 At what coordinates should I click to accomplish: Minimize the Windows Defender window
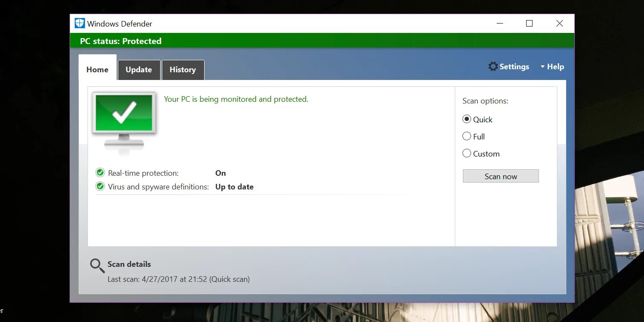pyautogui.click(x=499, y=24)
